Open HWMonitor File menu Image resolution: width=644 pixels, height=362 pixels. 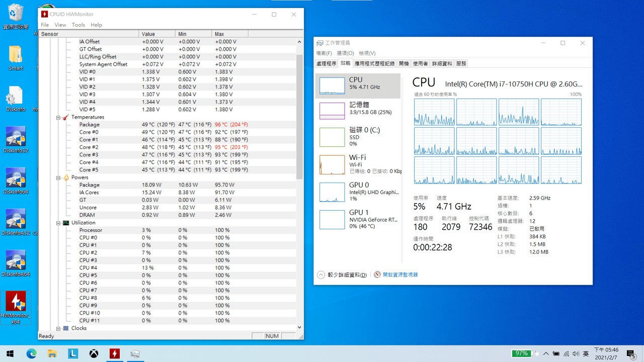tap(45, 25)
